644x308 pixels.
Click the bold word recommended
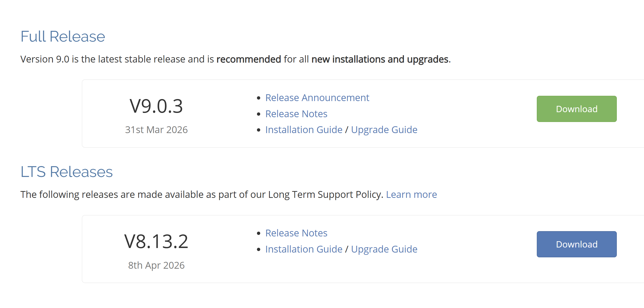pyautogui.click(x=248, y=59)
